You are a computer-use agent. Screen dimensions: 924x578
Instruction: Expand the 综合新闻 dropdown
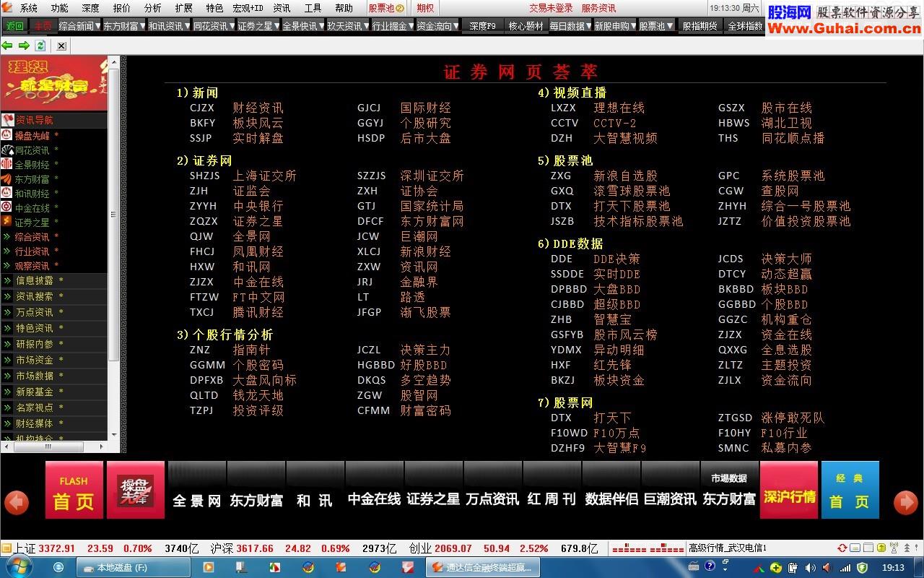(97, 26)
